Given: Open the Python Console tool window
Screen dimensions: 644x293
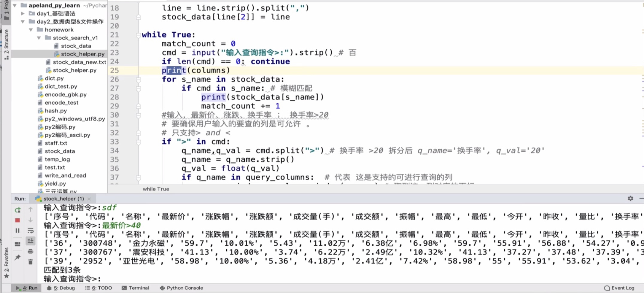Looking at the screenshot, I should click(181, 288).
